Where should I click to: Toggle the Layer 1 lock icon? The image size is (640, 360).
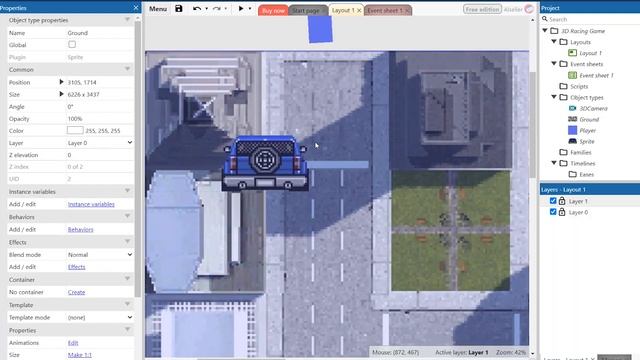pos(562,201)
